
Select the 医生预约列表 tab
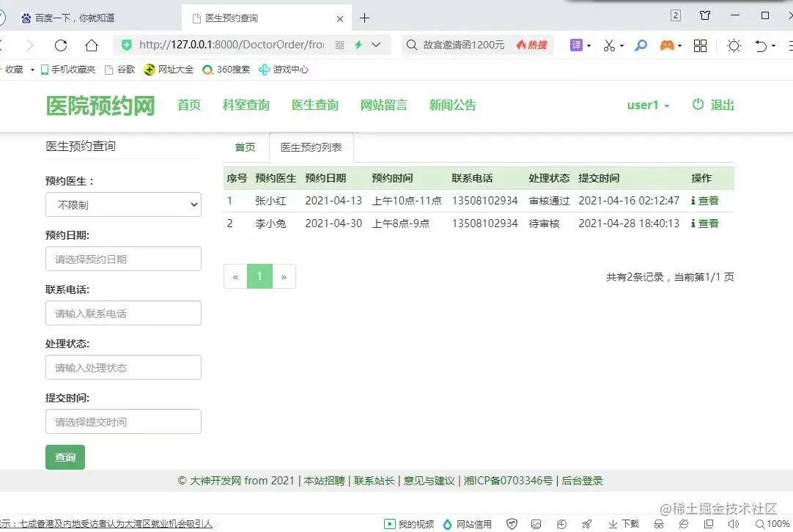click(x=311, y=147)
